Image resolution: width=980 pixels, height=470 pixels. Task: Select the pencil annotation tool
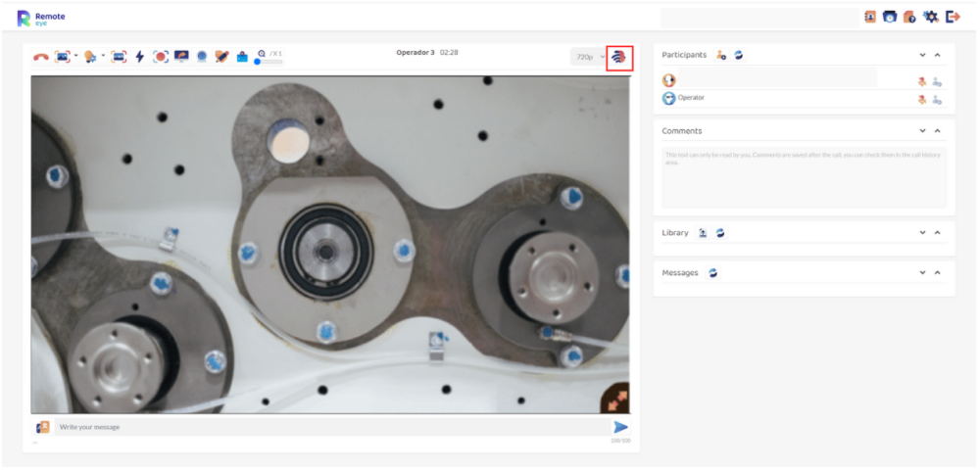click(221, 57)
